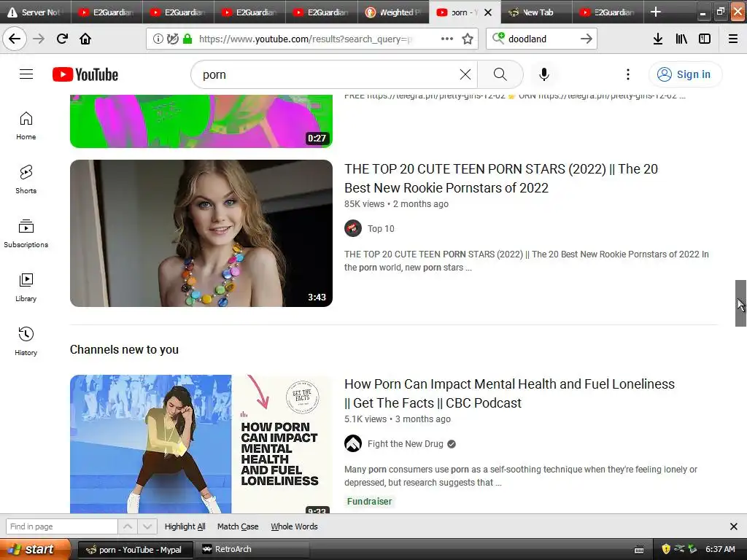The image size is (747, 560).
Task: Click the yellow security shield tray icon
Action: click(665, 549)
